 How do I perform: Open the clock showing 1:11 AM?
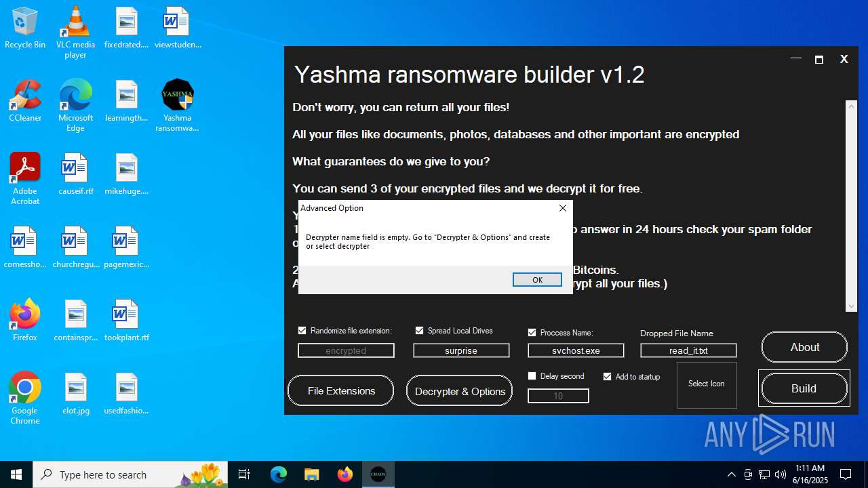click(x=811, y=474)
